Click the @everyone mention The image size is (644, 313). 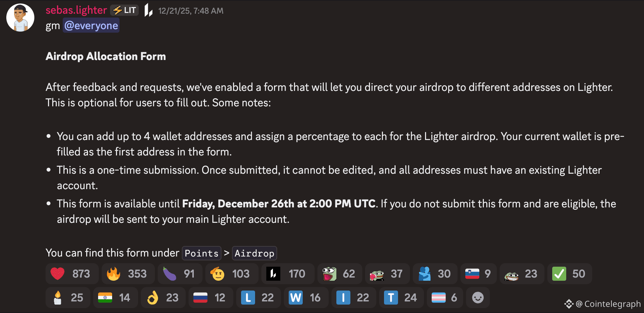click(91, 25)
